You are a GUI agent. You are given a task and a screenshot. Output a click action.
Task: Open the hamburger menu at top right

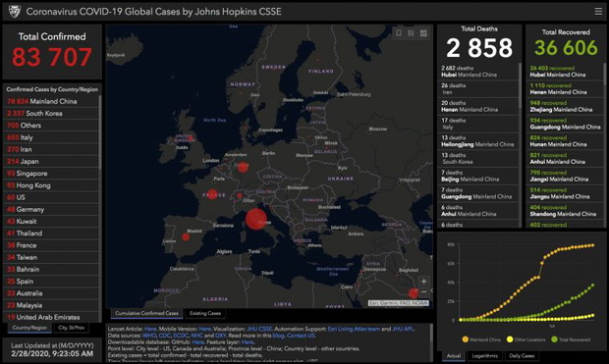598,12
